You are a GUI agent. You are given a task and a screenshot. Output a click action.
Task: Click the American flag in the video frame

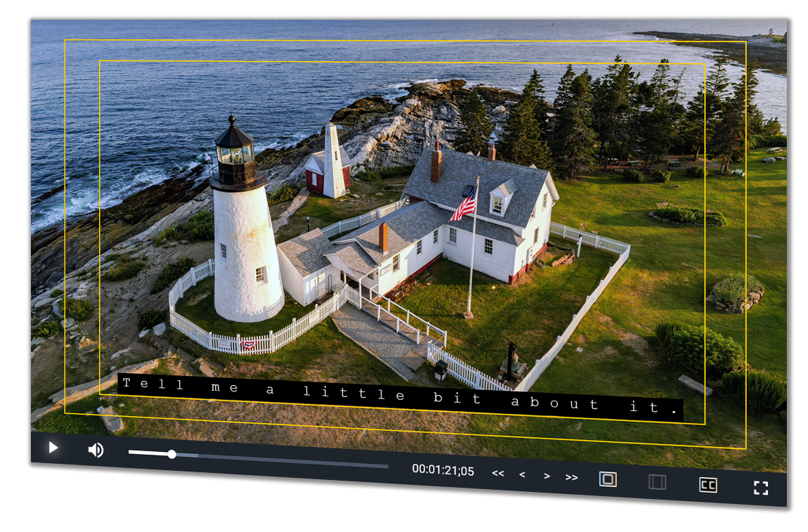coord(464,205)
